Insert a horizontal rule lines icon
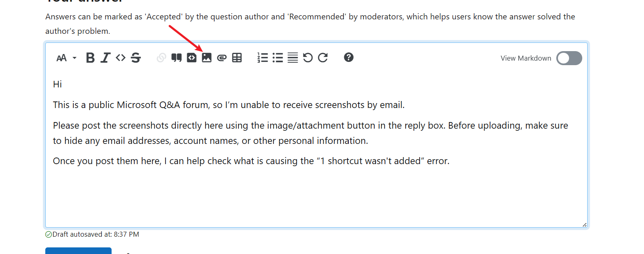This screenshot has height=254, width=644. [x=293, y=58]
